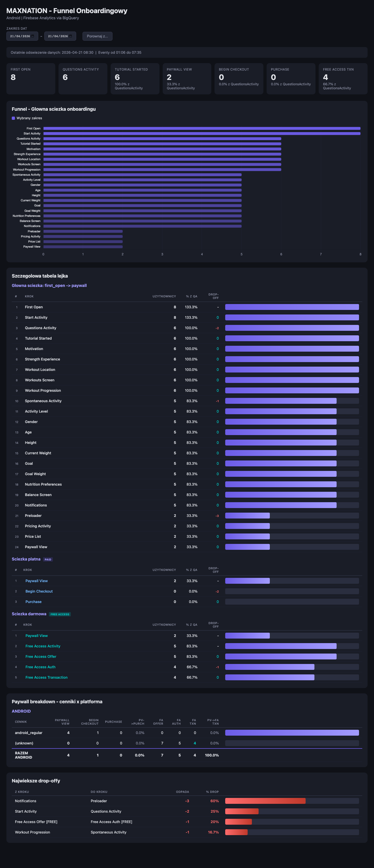Click the "Odpada" column header in drop-offs table
374x868 pixels.
(182, 792)
